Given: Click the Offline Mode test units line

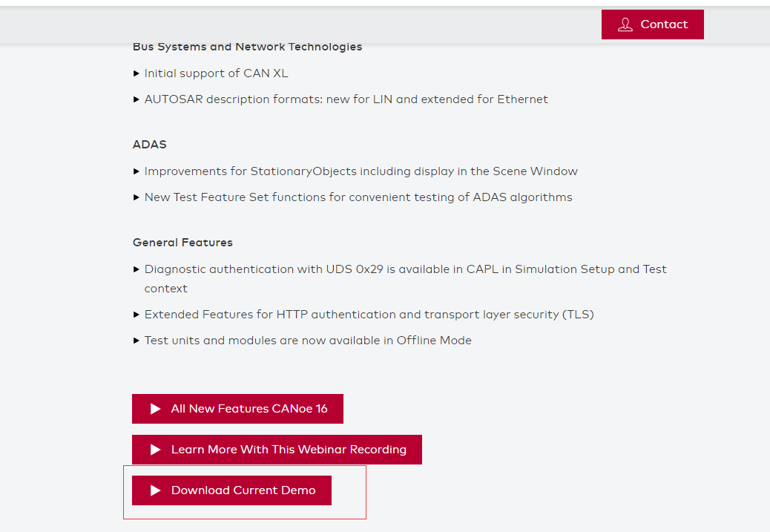Looking at the screenshot, I should (x=308, y=341).
